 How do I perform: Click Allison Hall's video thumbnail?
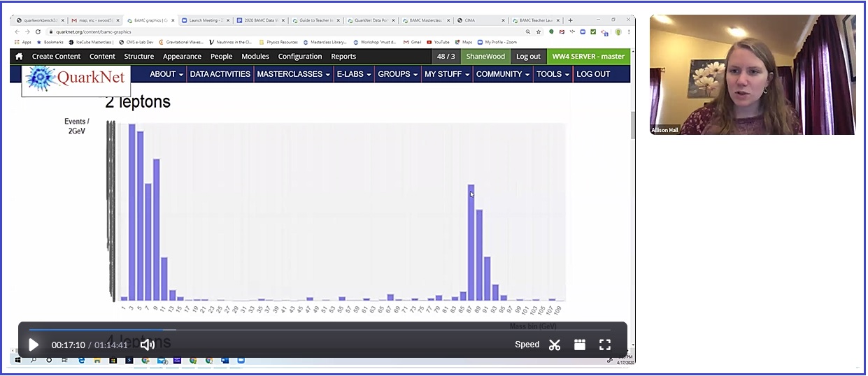point(752,74)
